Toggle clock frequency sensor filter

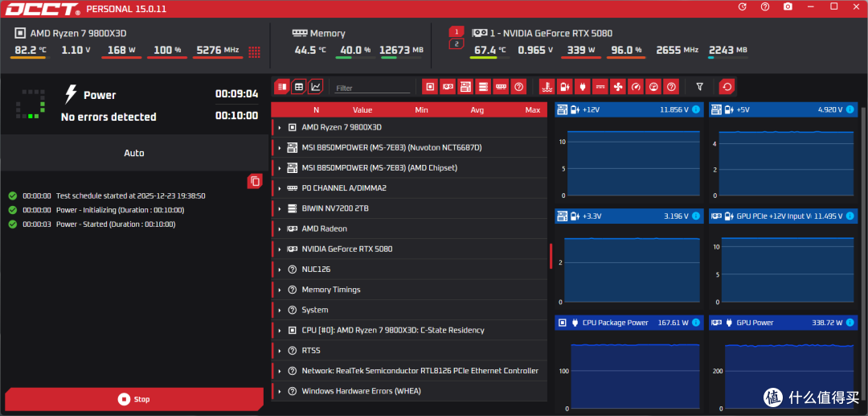636,86
